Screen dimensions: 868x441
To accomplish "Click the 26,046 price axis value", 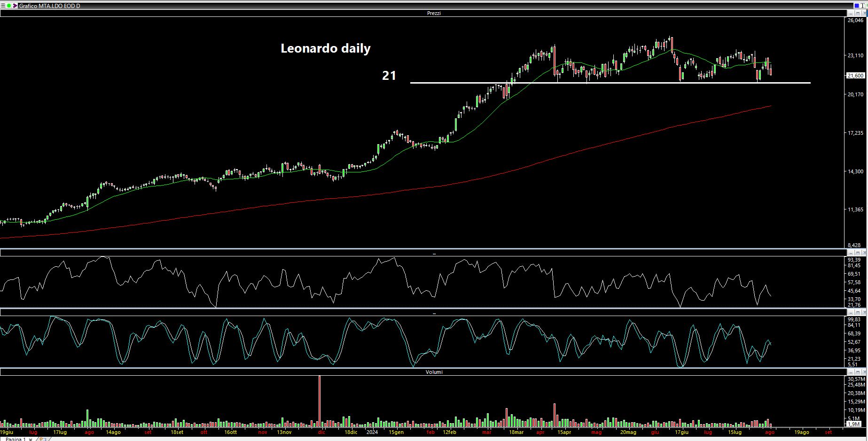I will coord(855,20).
